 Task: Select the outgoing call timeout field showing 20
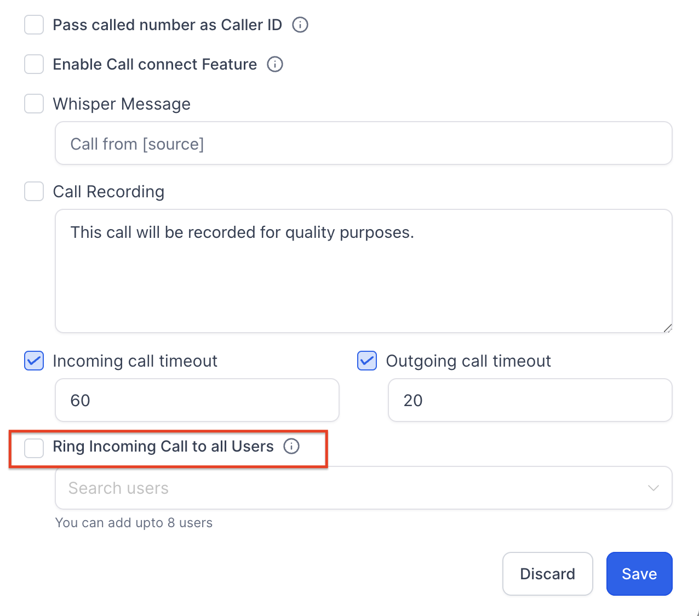(x=530, y=400)
